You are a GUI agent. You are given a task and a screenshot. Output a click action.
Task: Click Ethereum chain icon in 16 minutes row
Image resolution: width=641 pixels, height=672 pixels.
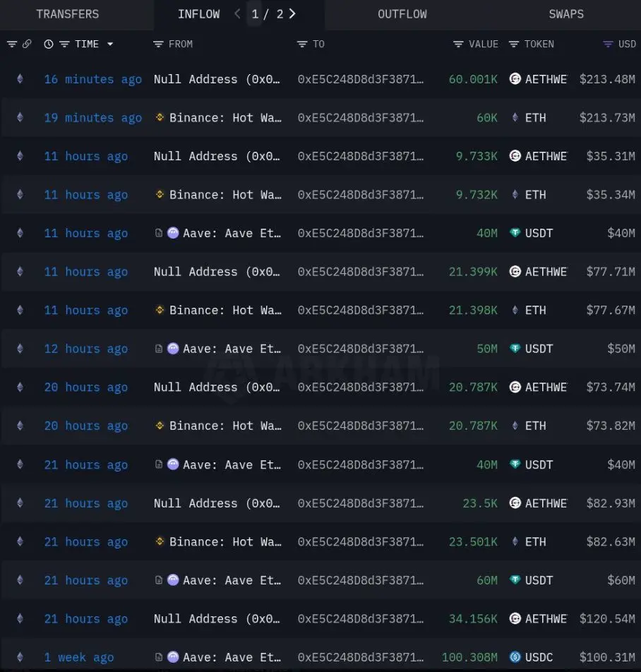20,79
